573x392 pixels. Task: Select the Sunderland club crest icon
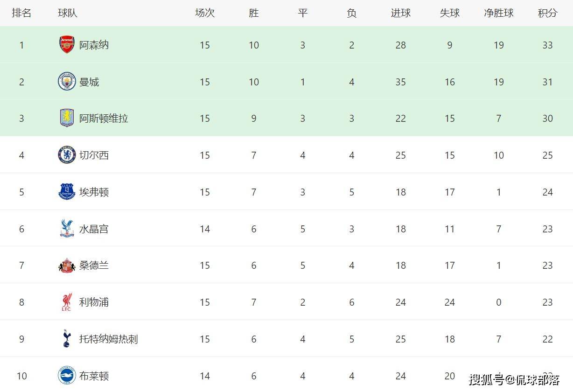pos(67,266)
